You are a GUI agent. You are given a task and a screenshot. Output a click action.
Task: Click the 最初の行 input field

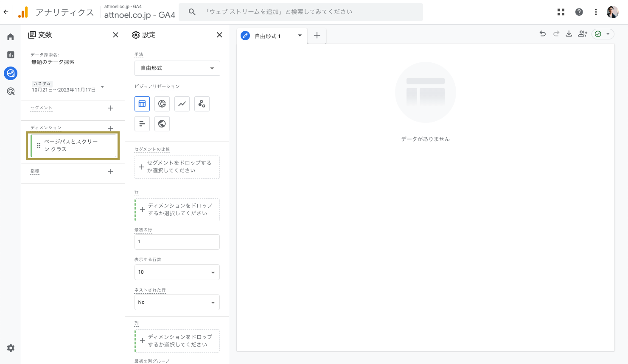(177, 242)
